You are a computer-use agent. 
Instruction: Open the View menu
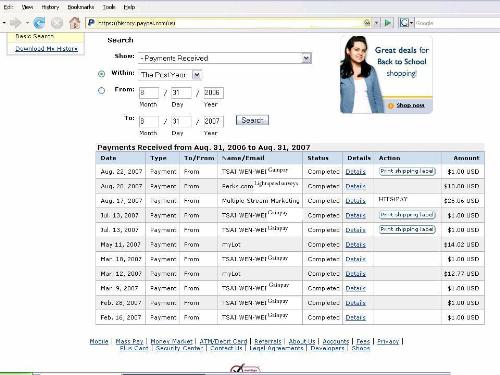(27, 7)
